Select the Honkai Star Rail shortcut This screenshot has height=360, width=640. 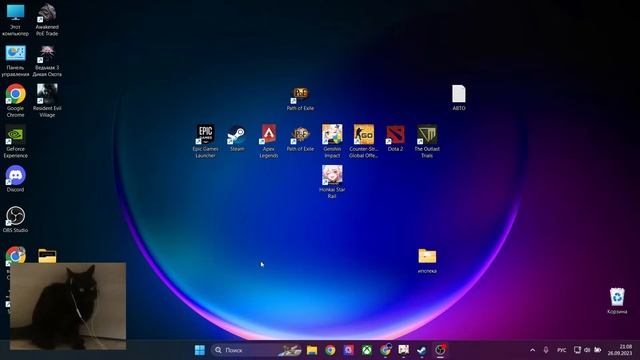click(x=332, y=182)
